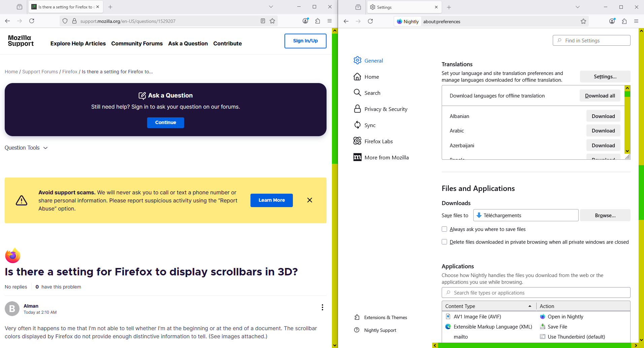Open the three-dot menu on Alman's post

[323, 307]
